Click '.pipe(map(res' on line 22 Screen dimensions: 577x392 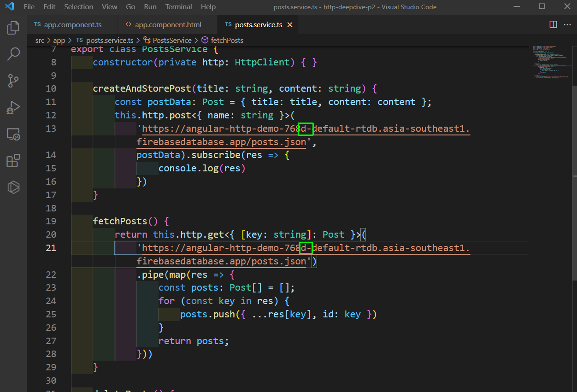pos(172,275)
